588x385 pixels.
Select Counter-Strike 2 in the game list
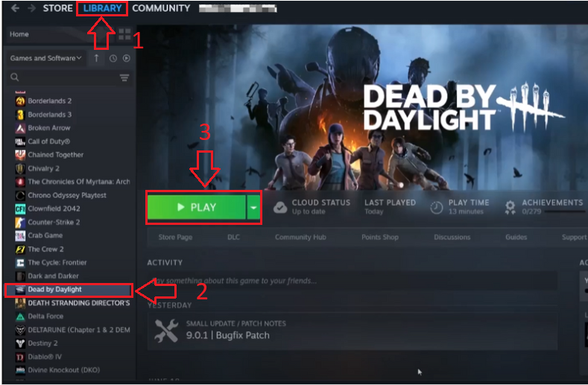point(54,222)
